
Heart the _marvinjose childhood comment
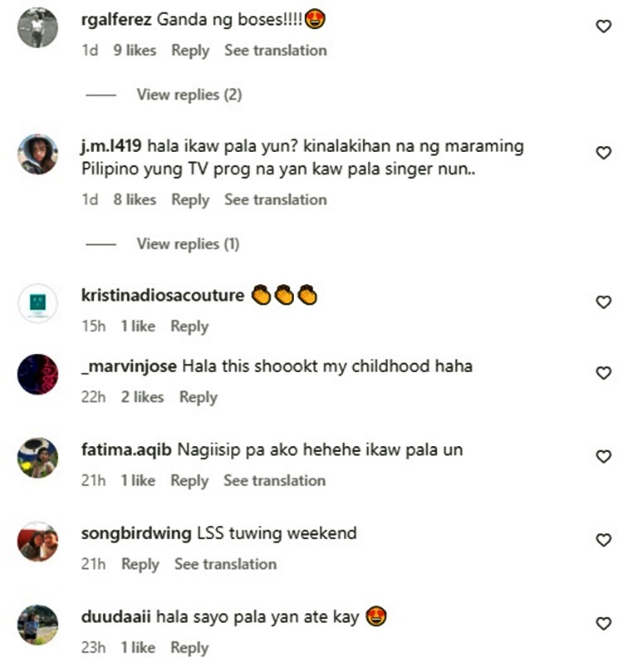[x=603, y=373]
